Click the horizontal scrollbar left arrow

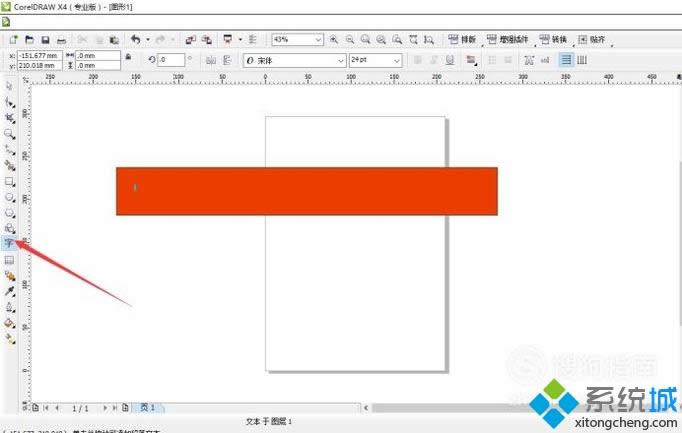pos(366,408)
